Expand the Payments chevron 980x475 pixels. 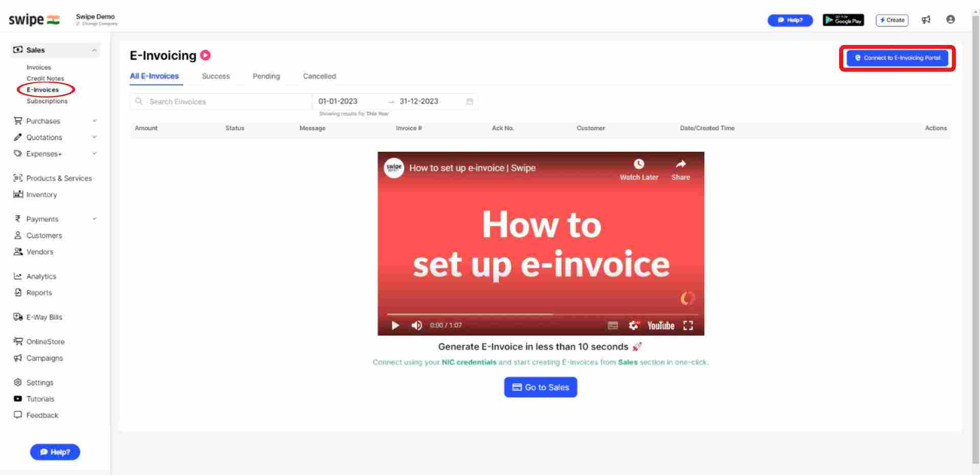pos(94,219)
